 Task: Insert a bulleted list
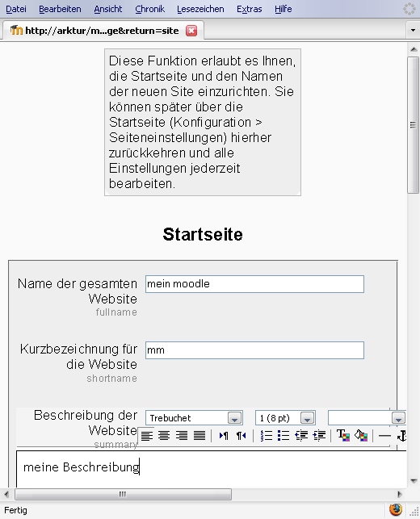click(283, 436)
